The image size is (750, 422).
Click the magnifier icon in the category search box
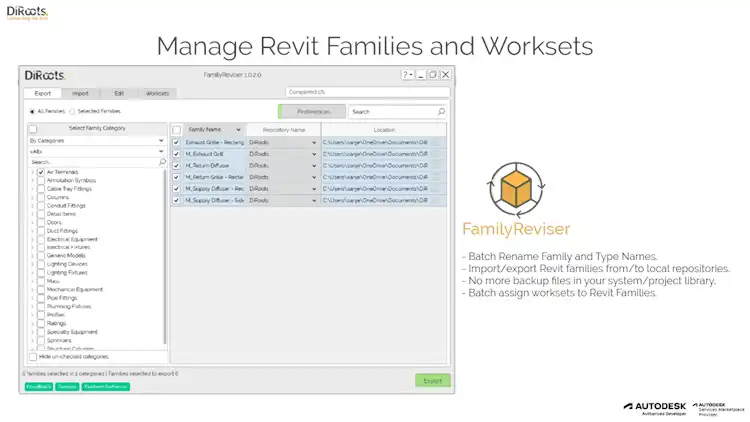click(x=162, y=162)
